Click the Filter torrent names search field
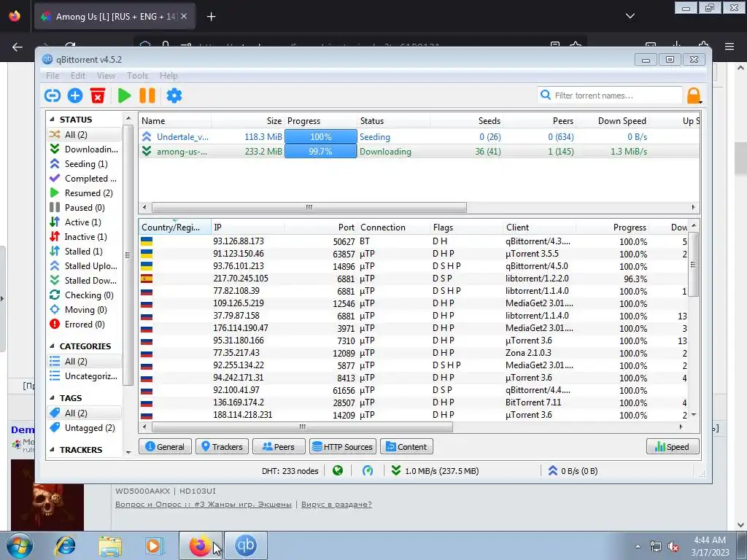The height and width of the screenshot is (560, 747). tap(610, 96)
